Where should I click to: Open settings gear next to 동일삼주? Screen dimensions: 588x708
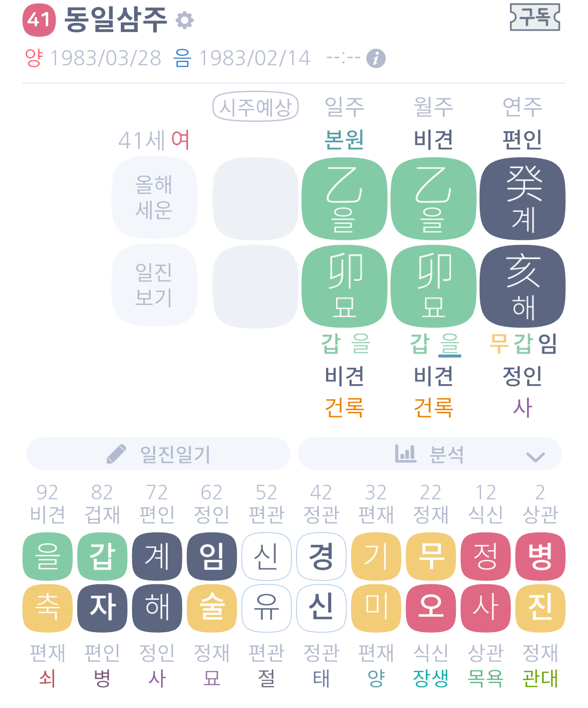click(185, 20)
